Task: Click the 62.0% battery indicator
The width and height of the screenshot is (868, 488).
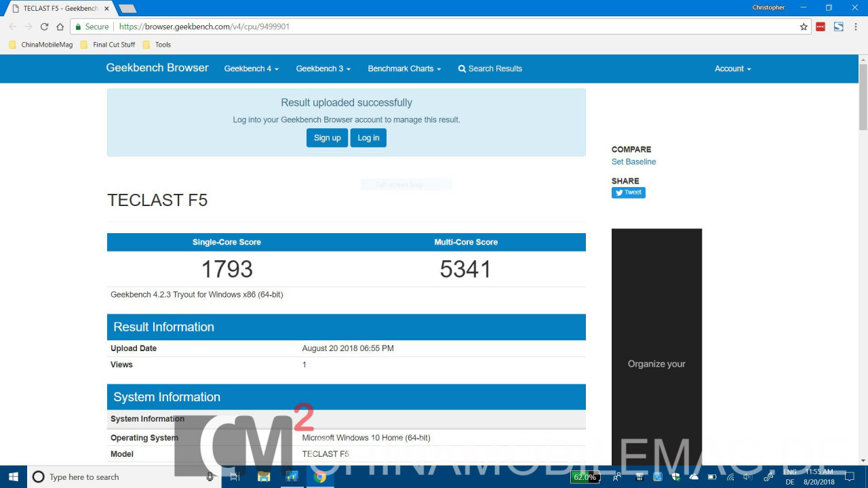Action: [x=585, y=477]
